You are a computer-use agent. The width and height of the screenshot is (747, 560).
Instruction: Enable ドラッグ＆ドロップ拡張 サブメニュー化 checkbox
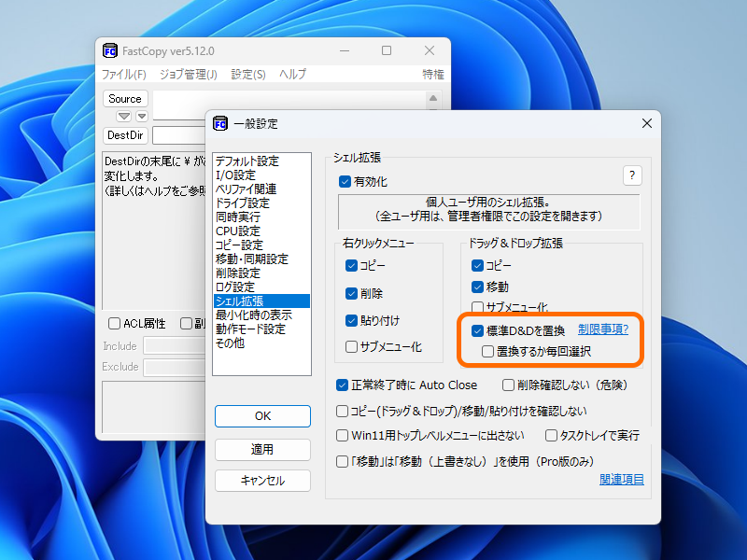[477, 307]
